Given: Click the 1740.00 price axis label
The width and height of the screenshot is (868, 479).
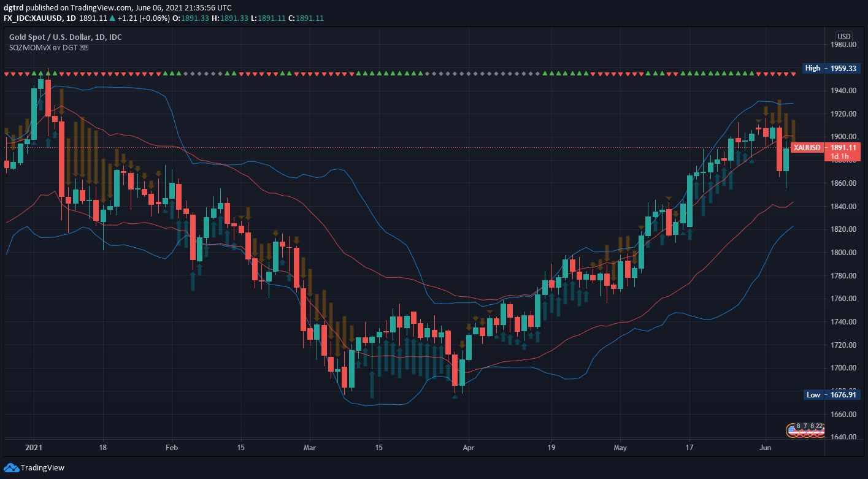Looking at the screenshot, I should [x=844, y=322].
